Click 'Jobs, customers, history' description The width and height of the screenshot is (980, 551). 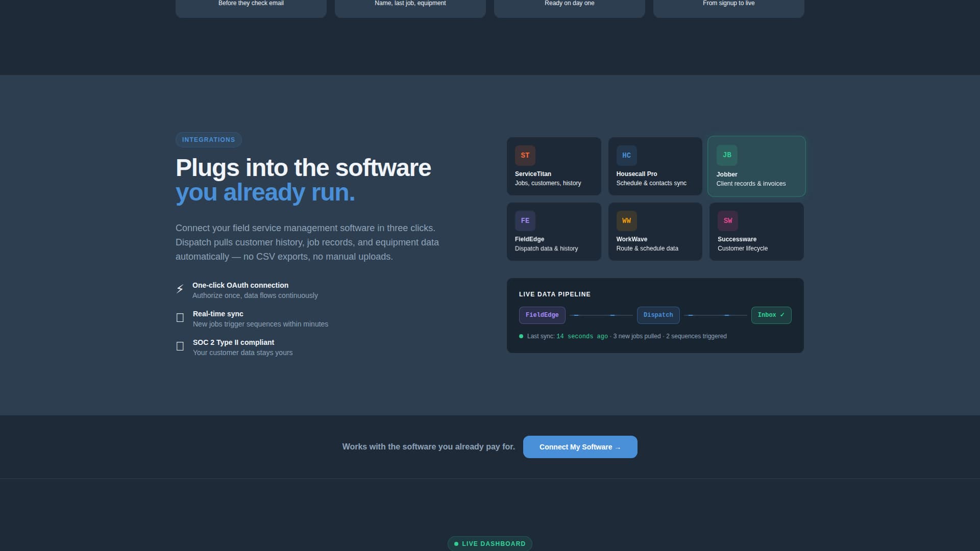(548, 183)
